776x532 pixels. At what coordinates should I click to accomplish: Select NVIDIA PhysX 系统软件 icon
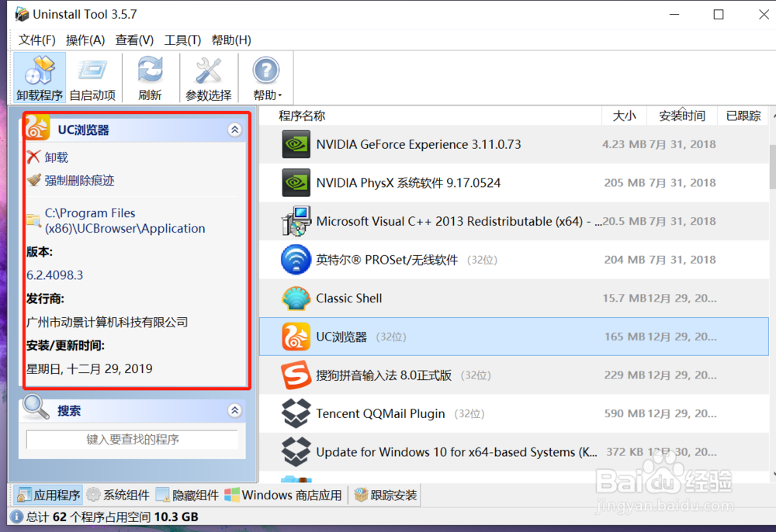point(296,183)
